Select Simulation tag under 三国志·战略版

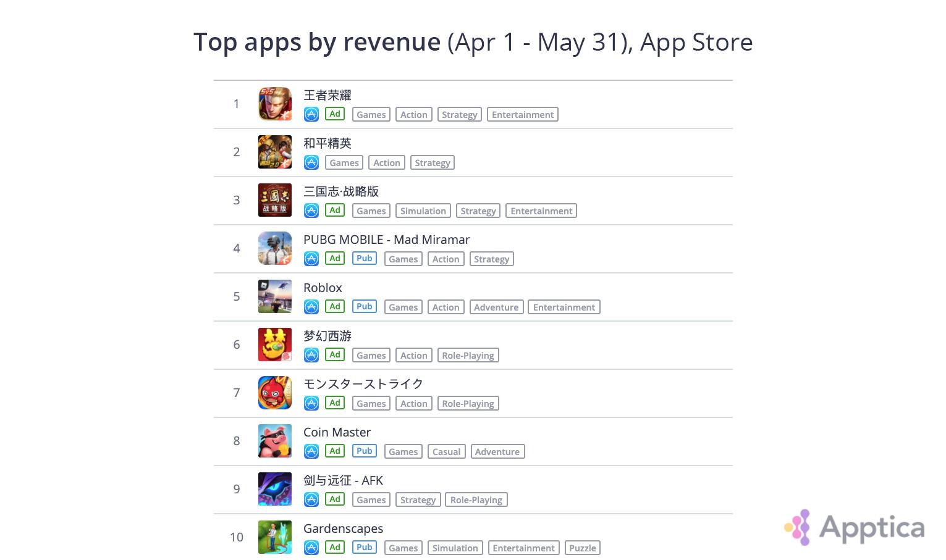click(x=423, y=211)
